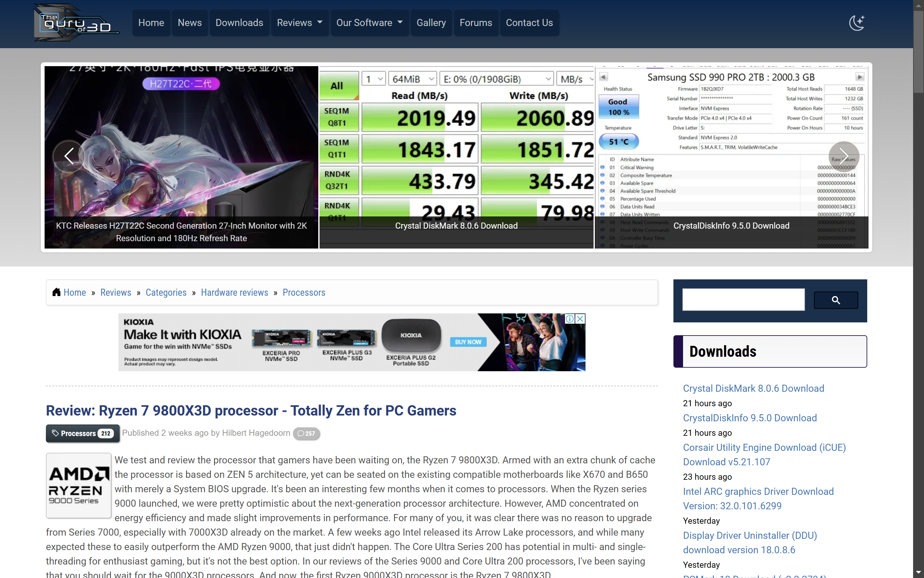This screenshot has width=924, height=578.
Task: Click the Categories breadcrumb link
Action: click(166, 293)
